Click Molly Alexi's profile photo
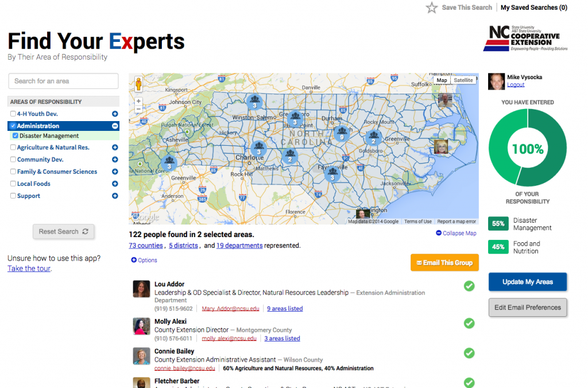The width and height of the screenshot is (588, 388). (141, 326)
